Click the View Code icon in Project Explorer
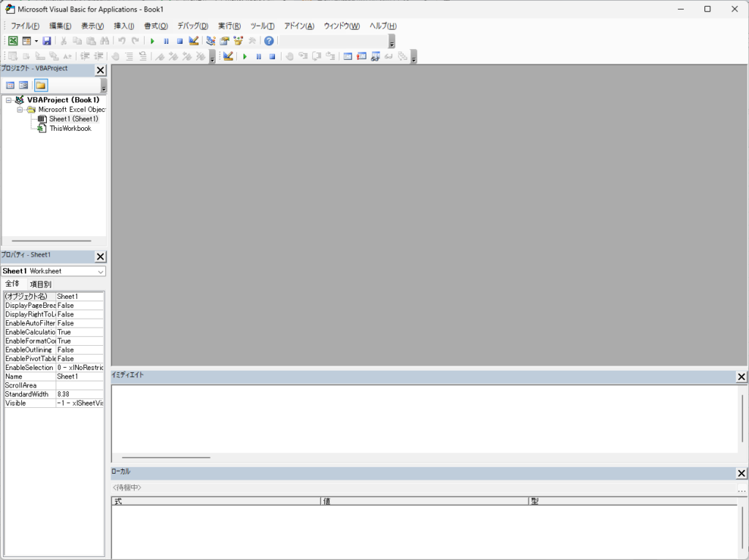Viewport: 749px width, 560px height. [x=10, y=86]
